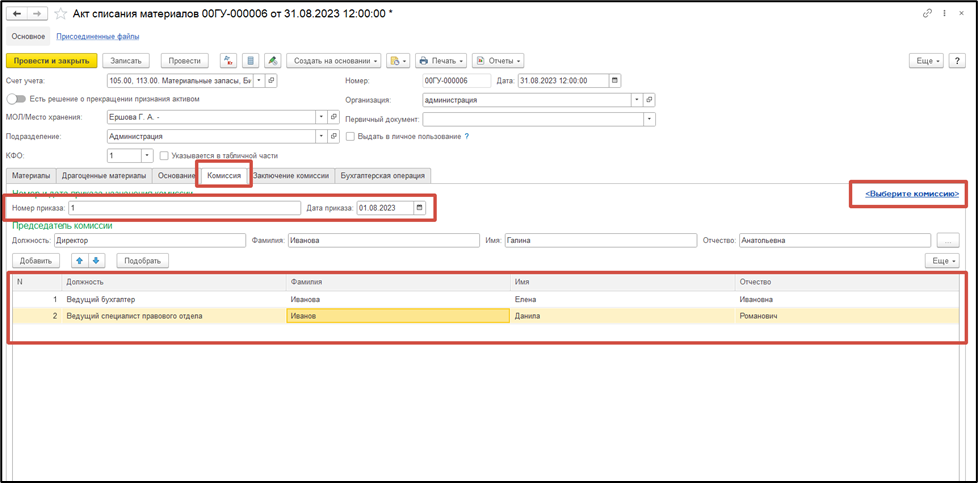The image size is (978, 483).
Task: Open the document date calendar picker
Action: click(614, 80)
